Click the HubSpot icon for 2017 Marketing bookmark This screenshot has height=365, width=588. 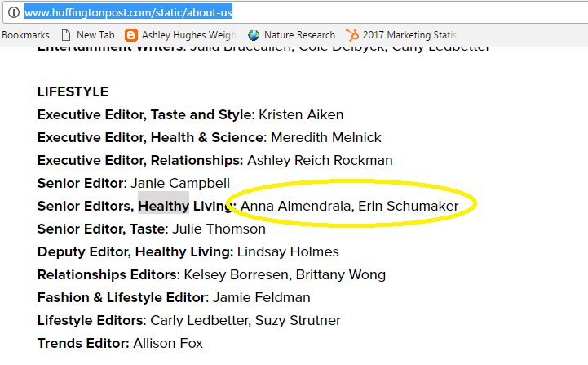pos(352,35)
